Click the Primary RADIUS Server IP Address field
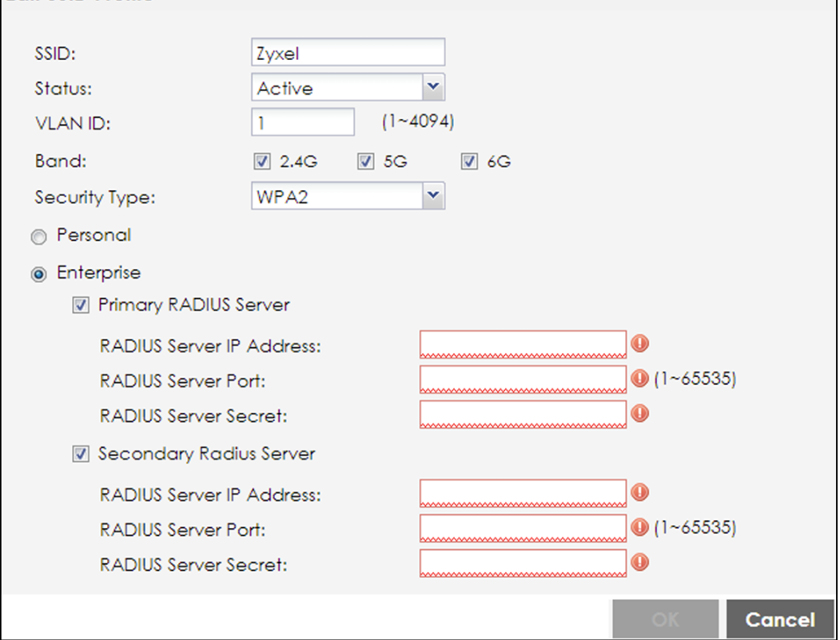Image resolution: width=840 pixels, height=640 pixels. [x=523, y=344]
